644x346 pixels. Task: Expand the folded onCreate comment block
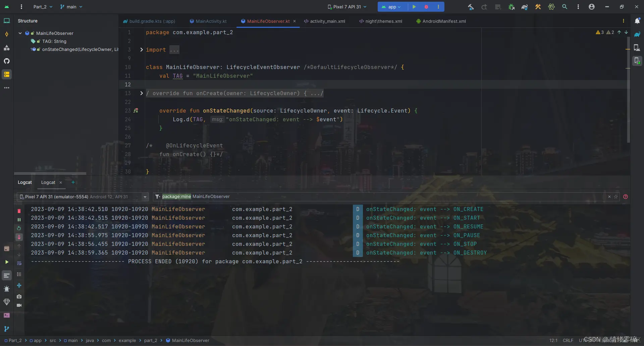[x=142, y=93]
